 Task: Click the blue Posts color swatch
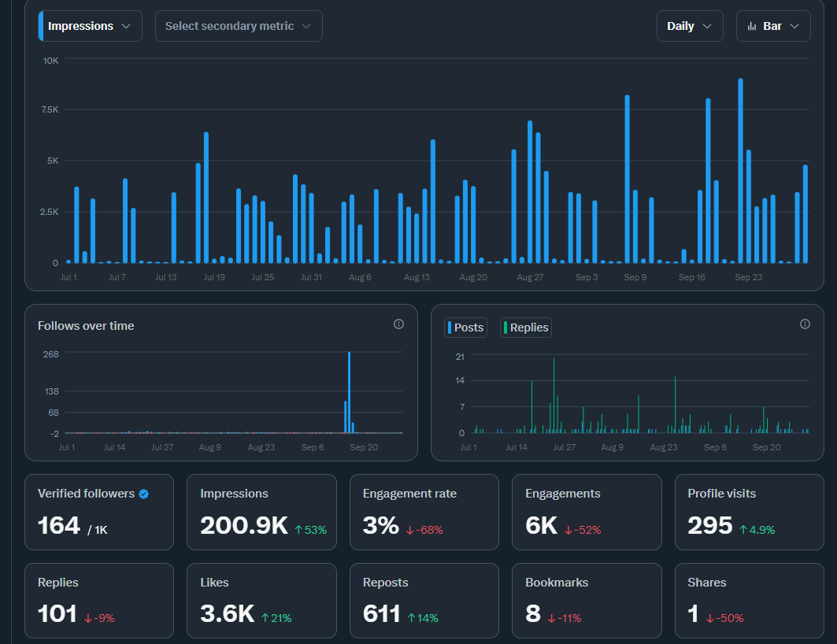click(450, 328)
